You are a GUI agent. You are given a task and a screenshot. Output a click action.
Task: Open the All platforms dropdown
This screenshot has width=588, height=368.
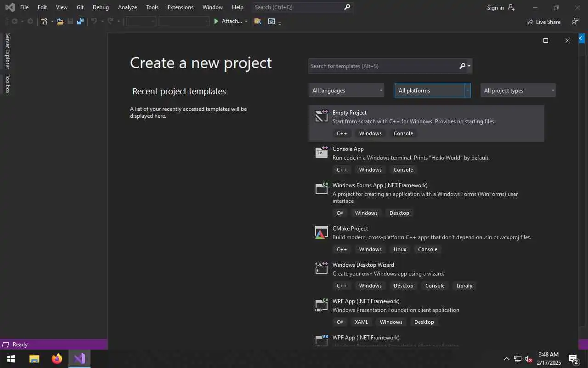[432, 91]
